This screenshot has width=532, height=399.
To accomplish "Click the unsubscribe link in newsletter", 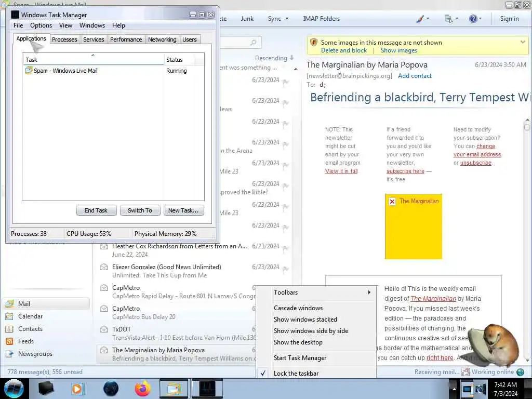I will tap(476, 163).
